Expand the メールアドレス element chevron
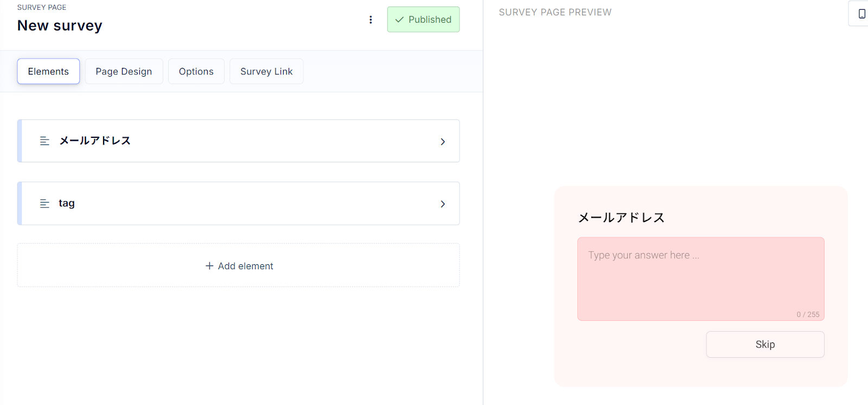 pyautogui.click(x=443, y=142)
